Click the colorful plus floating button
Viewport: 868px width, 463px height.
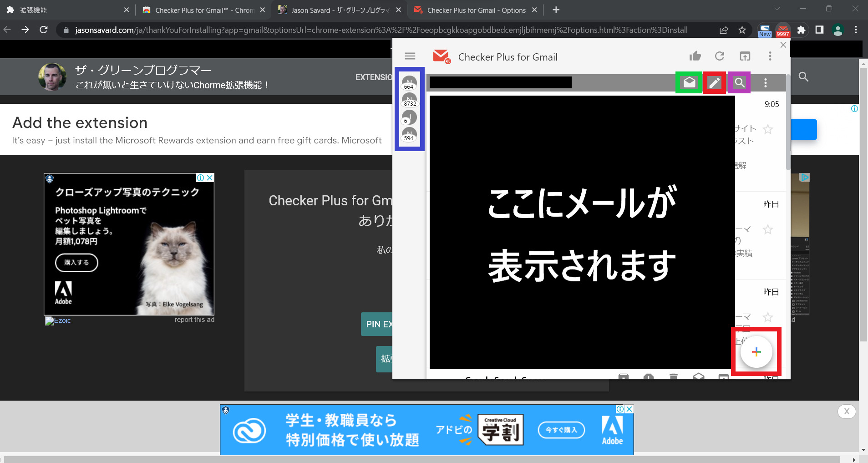click(x=756, y=352)
